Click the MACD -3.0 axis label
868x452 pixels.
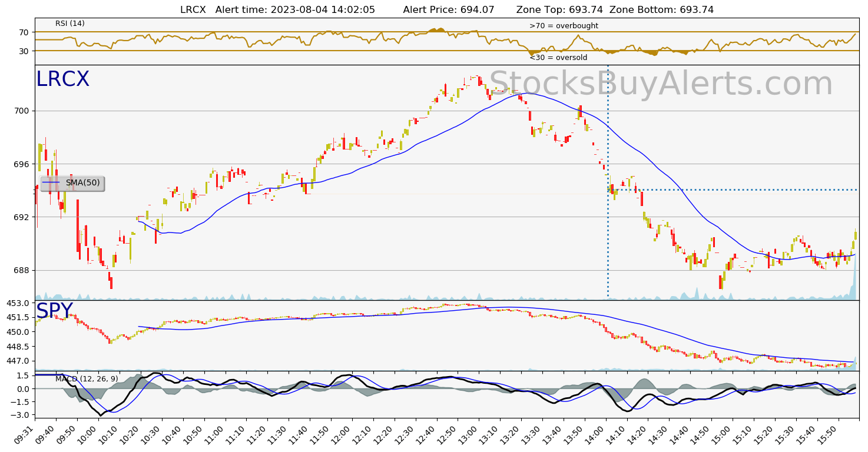[21, 415]
